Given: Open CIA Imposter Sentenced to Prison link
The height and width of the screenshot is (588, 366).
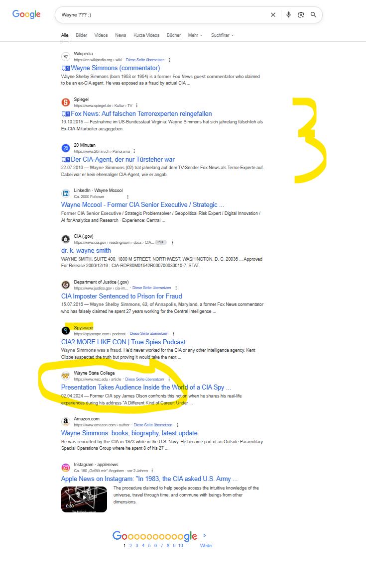Looking at the screenshot, I should [x=122, y=296].
